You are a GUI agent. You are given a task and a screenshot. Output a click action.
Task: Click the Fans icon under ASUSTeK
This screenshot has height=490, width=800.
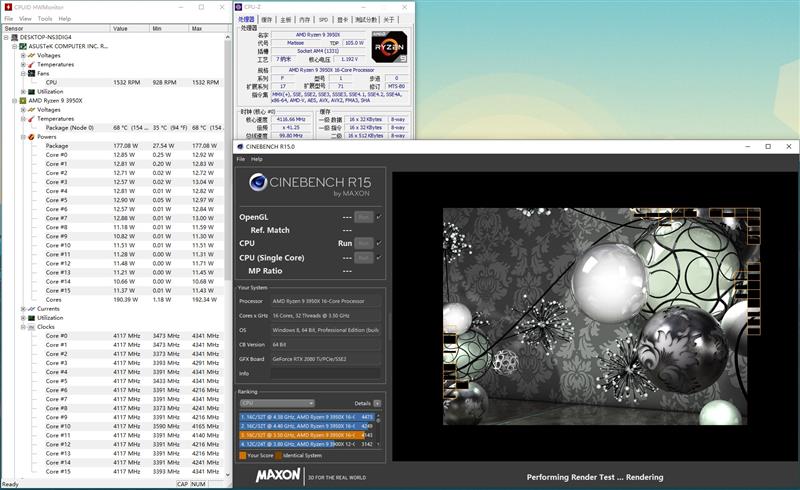point(30,73)
